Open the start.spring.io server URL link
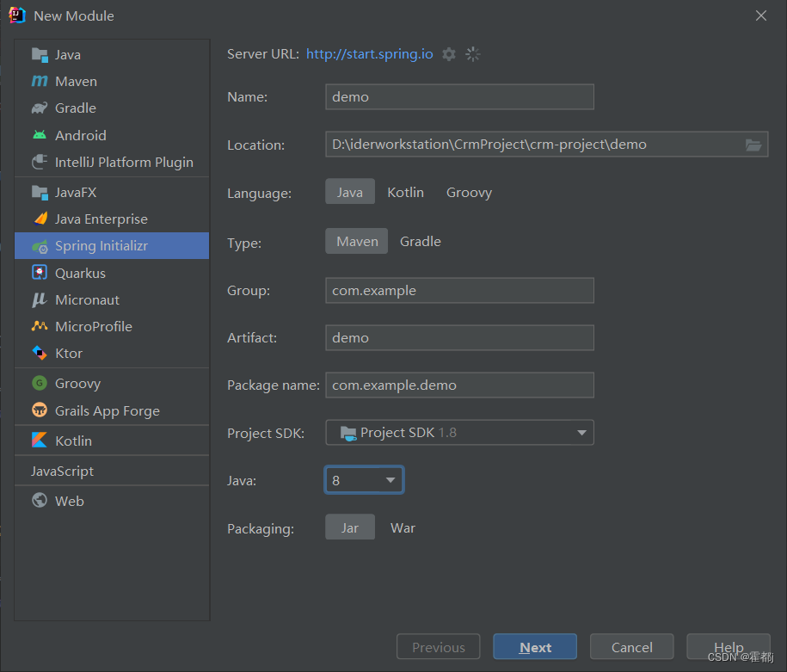787x672 pixels. (369, 53)
